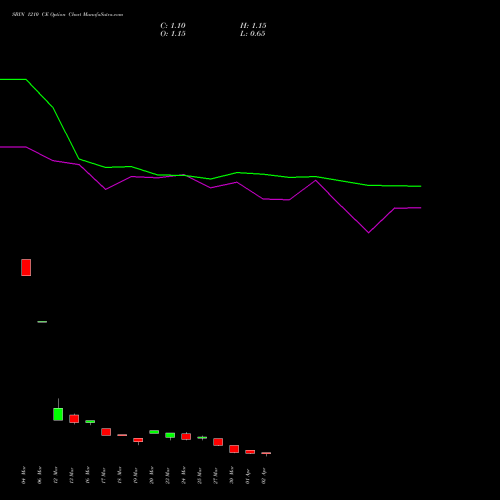The width and height of the screenshot is (500, 500).
Task: Click the "24 Mar" date axis label
Action: pyautogui.click(x=183, y=475)
